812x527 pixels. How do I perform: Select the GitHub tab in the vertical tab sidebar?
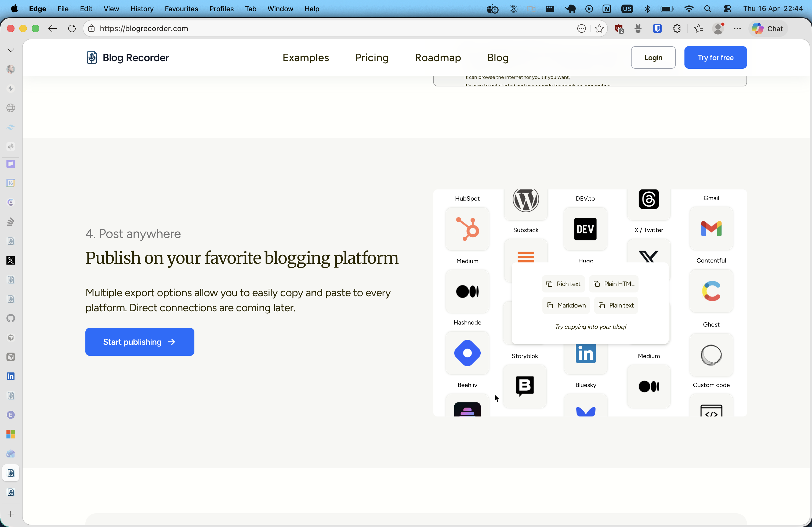[10, 319]
